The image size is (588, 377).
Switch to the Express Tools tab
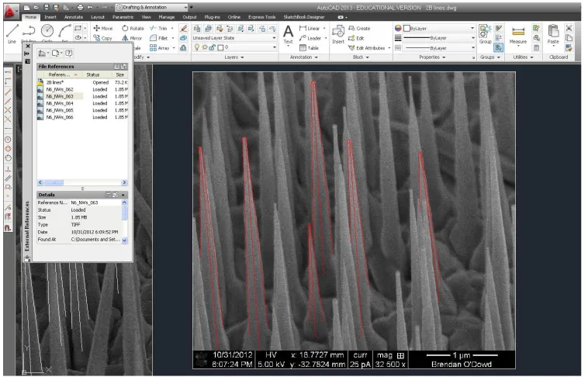click(261, 17)
